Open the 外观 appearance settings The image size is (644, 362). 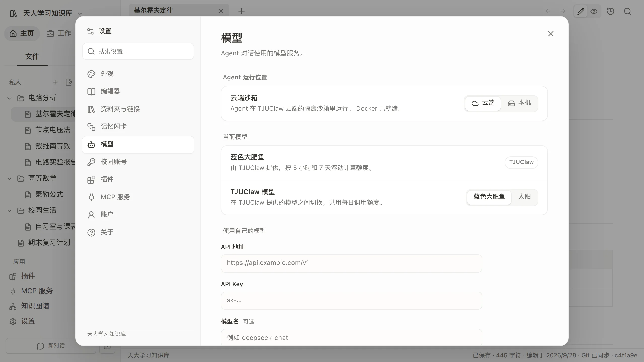138,74
